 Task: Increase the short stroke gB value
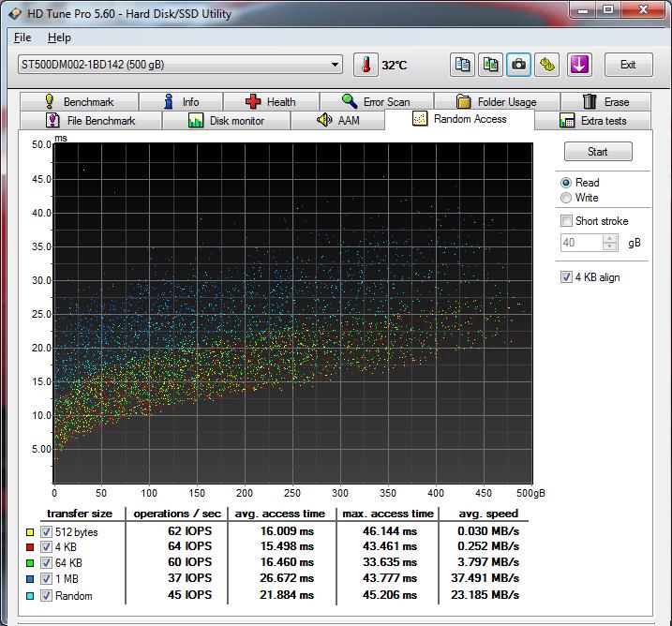(610, 238)
